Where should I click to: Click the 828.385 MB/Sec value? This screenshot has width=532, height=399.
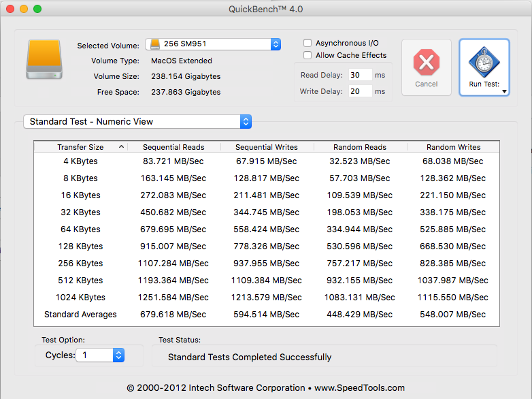pyautogui.click(x=453, y=264)
